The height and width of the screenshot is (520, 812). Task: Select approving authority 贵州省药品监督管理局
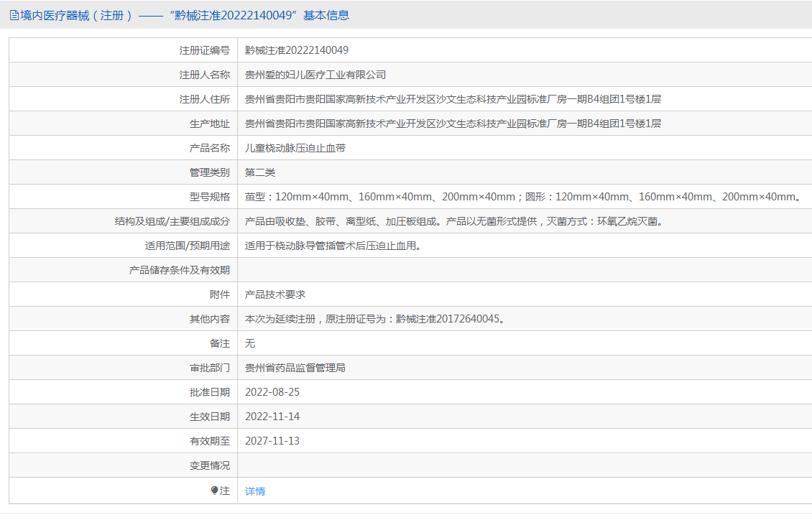pos(295,367)
